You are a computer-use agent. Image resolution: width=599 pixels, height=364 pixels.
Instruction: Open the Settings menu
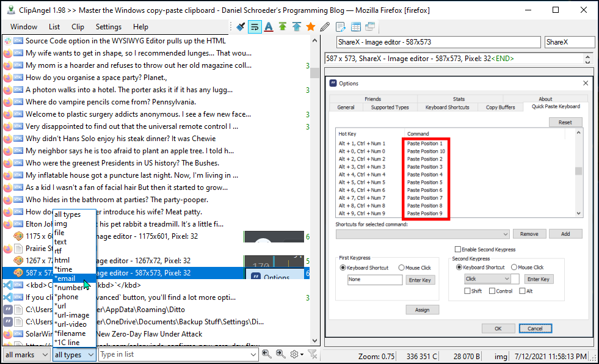pos(109,27)
